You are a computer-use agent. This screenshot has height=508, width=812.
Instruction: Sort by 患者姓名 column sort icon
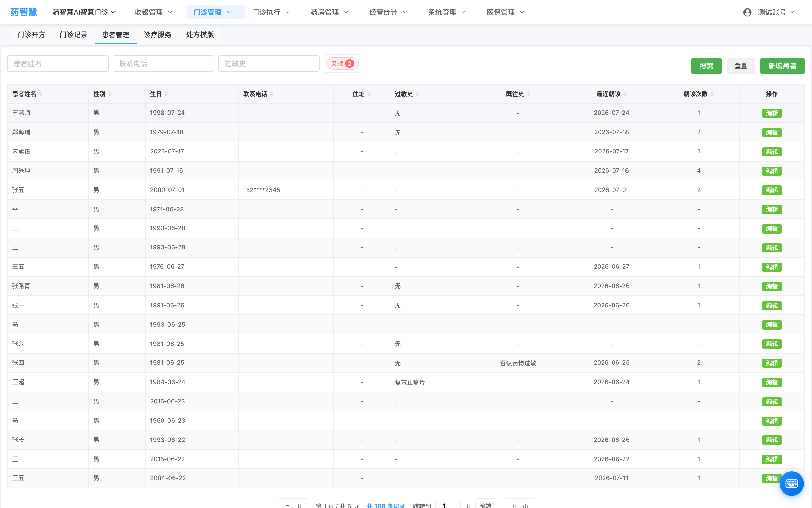(41, 94)
